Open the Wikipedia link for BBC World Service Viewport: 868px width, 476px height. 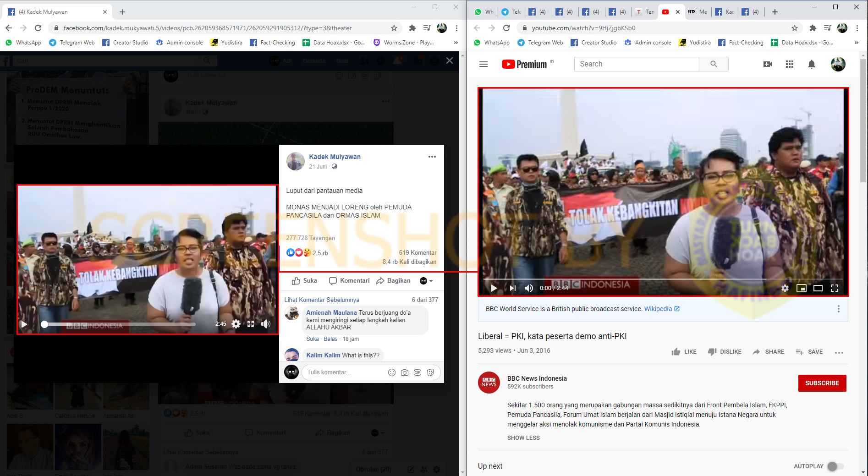(662, 309)
